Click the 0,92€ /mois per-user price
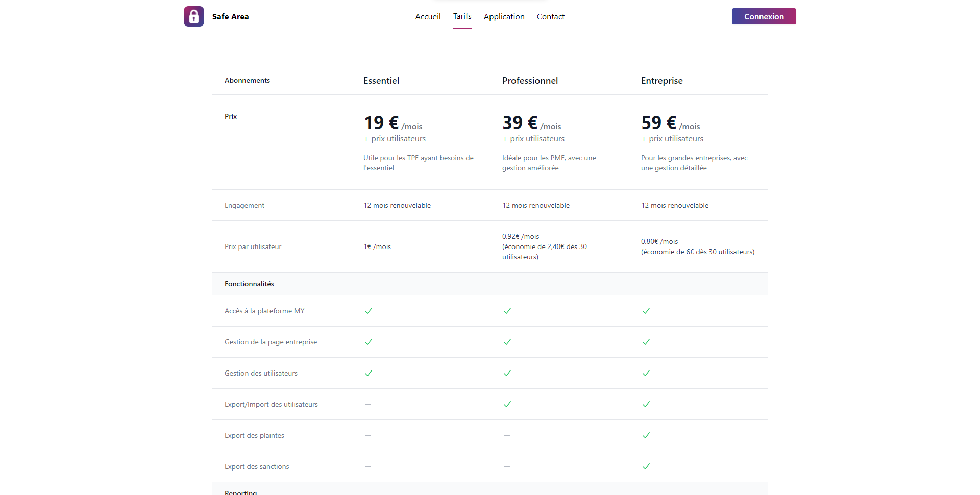 pos(521,236)
